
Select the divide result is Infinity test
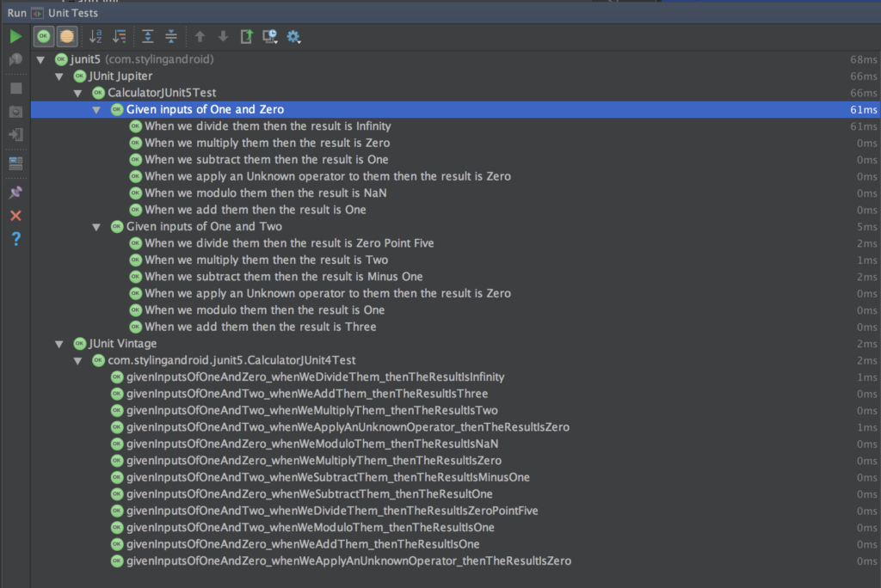pyautogui.click(x=267, y=126)
